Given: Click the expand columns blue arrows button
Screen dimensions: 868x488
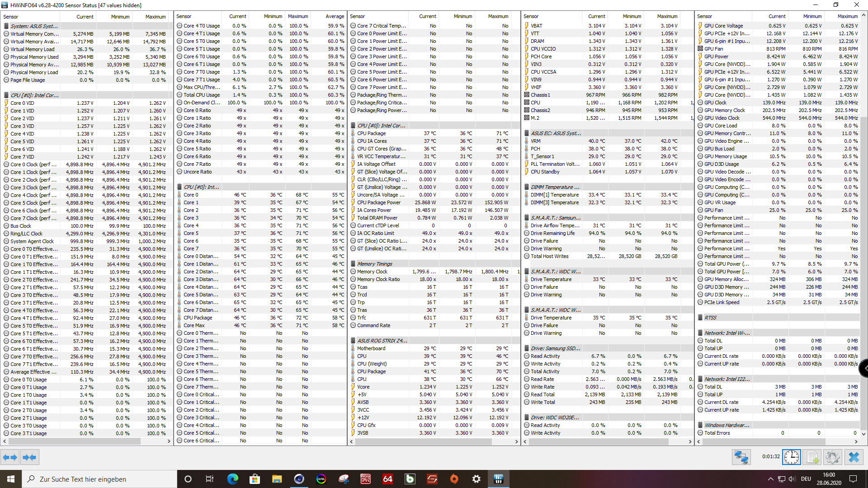Looking at the screenshot, I should pyautogui.click(x=10, y=457).
